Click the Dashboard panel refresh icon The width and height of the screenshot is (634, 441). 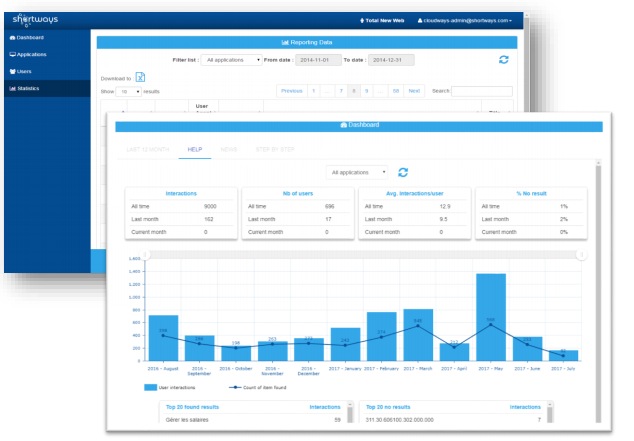[x=403, y=173]
